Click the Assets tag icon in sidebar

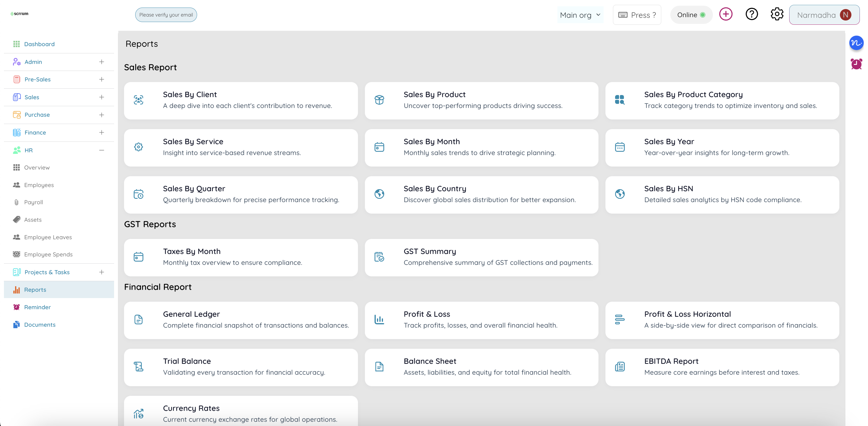(x=17, y=220)
